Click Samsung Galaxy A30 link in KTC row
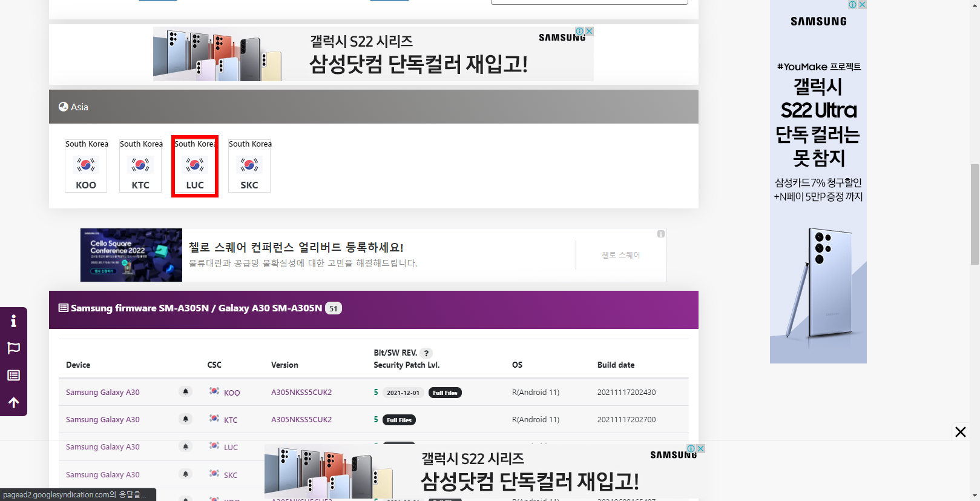Viewport: 980px width, 501px height. (x=103, y=419)
